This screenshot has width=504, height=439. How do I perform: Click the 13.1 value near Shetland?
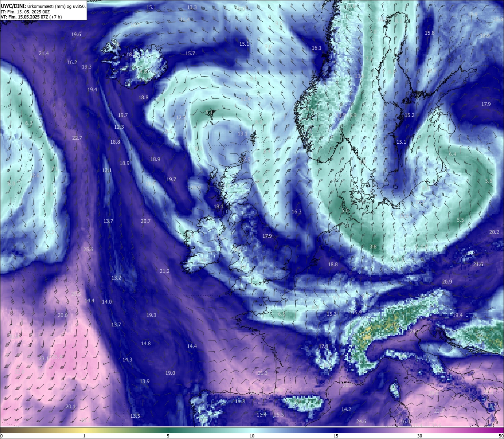[x=243, y=134]
